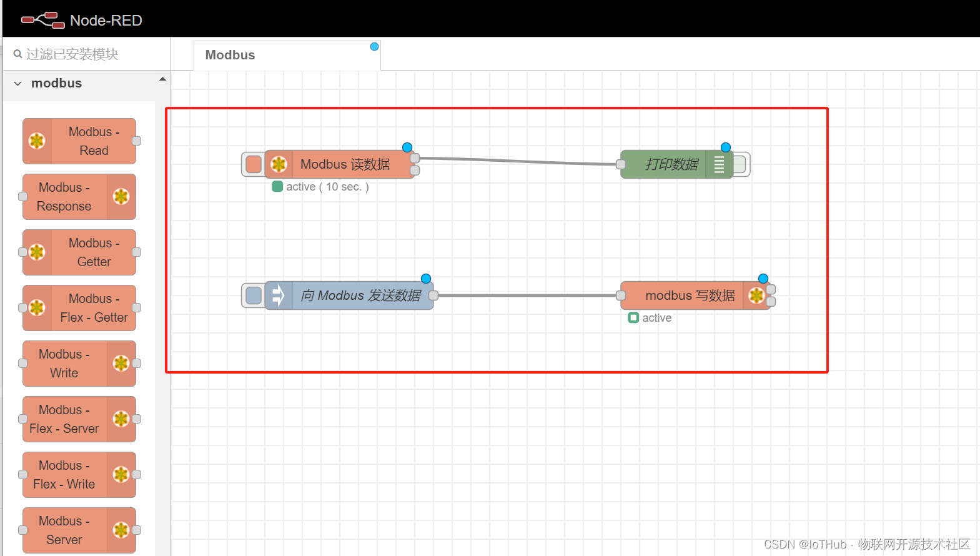Select the Modbus 读数据 flow node
The image size is (980, 556).
click(340, 164)
